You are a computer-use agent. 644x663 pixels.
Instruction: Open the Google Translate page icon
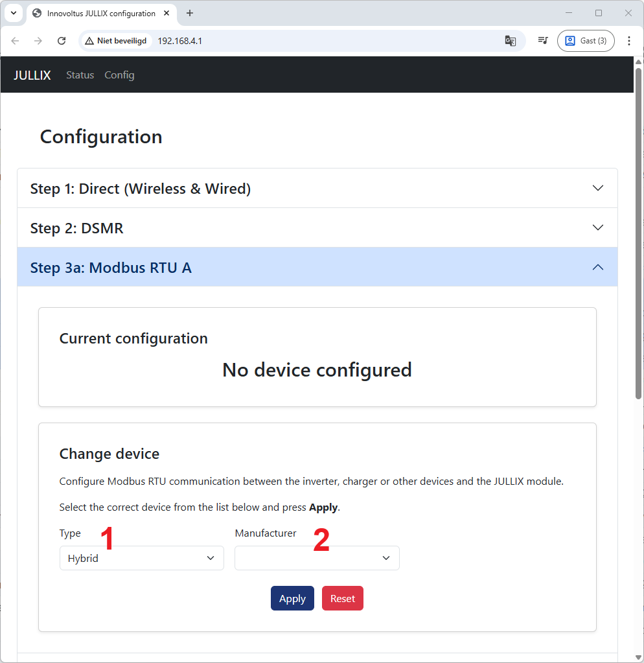click(510, 41)
